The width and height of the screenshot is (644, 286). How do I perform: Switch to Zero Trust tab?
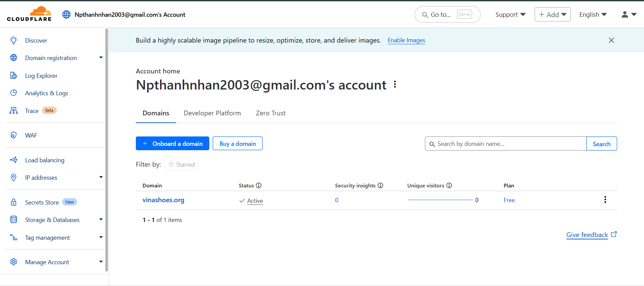271,113
